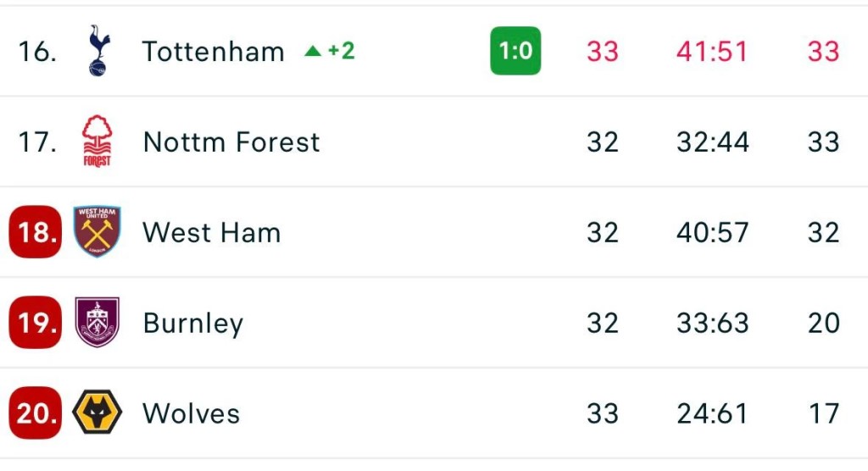
Task: Select the West Ham team name
Action: tap(211, 232)
